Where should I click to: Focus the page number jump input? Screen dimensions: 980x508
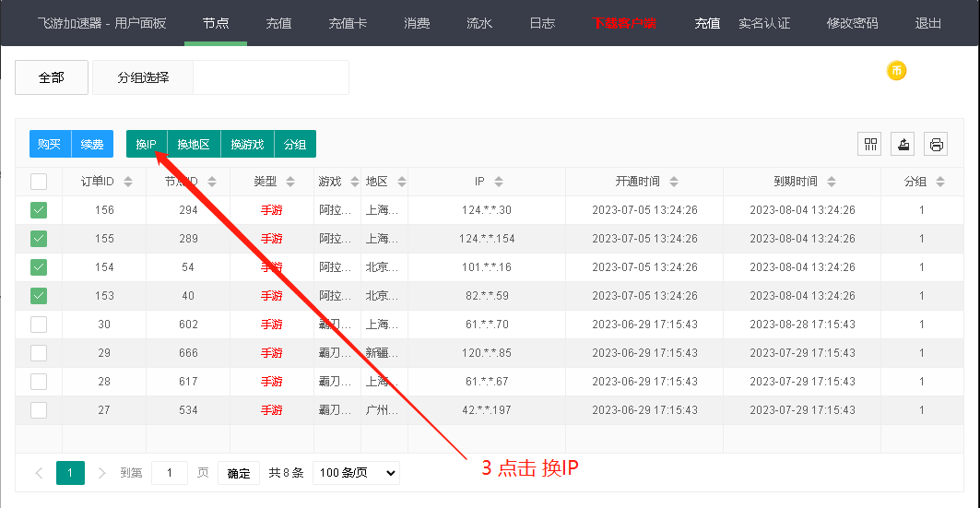(170, 473)
